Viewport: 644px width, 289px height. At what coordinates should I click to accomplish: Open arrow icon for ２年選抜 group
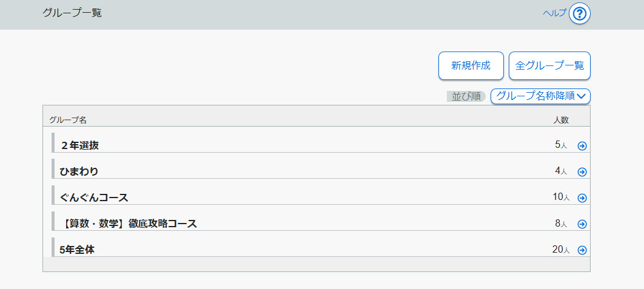tap(582, 145)
